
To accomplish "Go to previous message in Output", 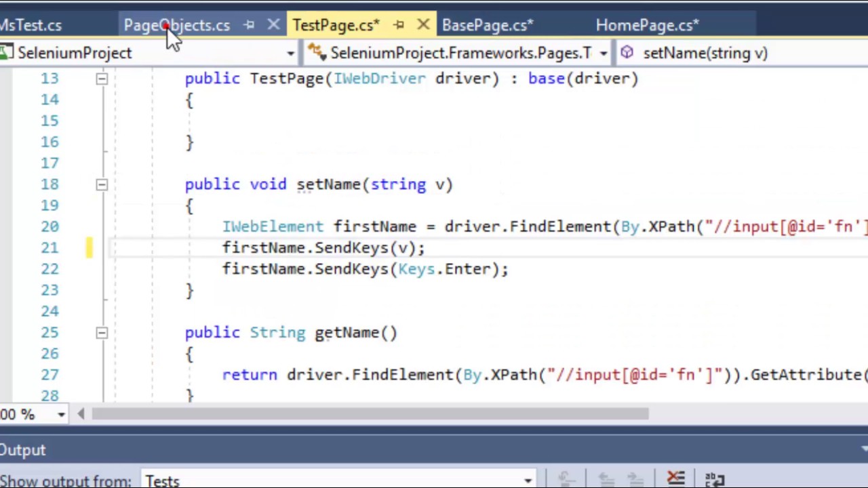I will [606, 480].
